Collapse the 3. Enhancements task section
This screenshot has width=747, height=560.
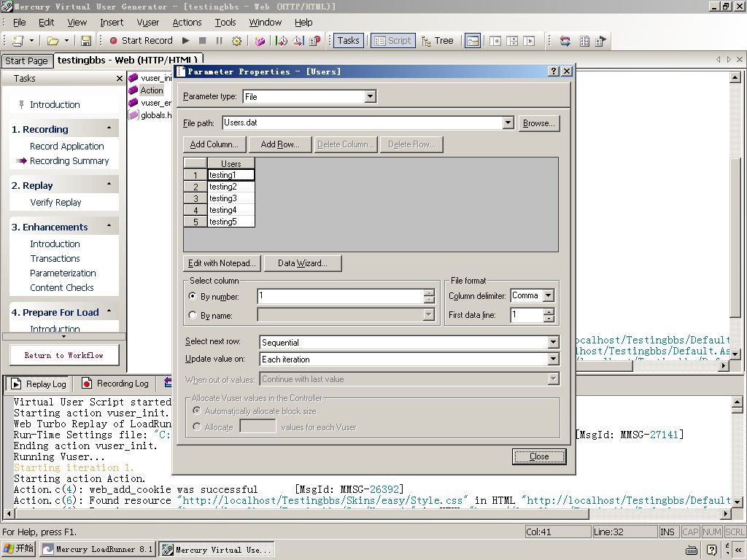109,226
